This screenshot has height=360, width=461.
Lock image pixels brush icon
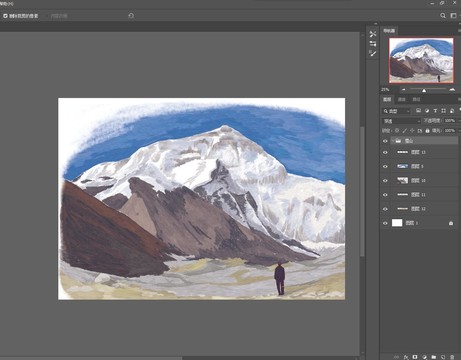[405, 131]
